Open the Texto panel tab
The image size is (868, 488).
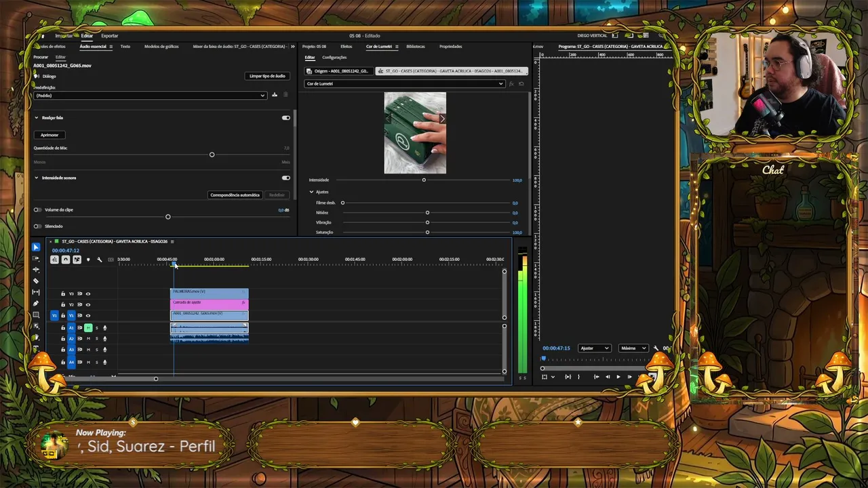point(125,47)
